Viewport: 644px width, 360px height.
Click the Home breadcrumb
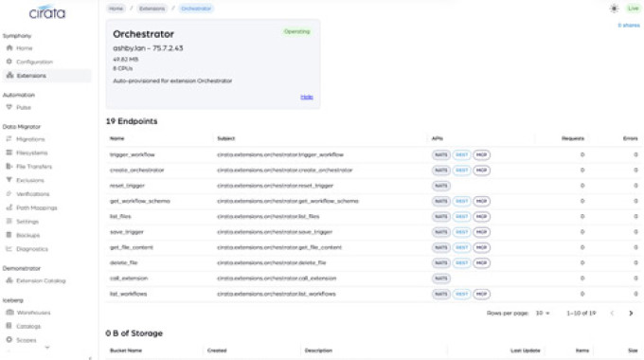click(116, 9)
